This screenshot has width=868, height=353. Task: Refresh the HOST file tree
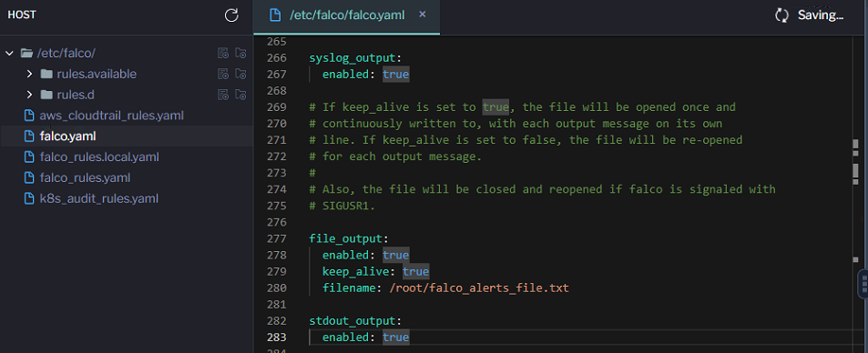coord(231,15)
